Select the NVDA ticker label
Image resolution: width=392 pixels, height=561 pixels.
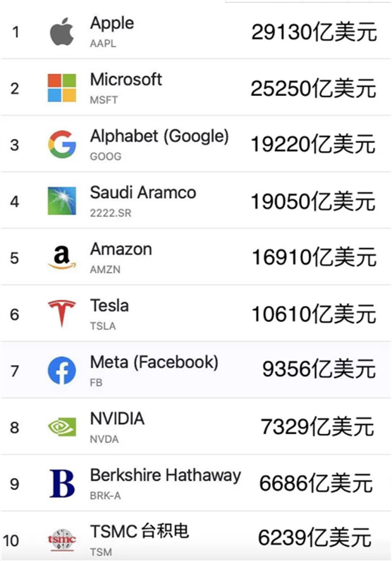tap(104, 439)
